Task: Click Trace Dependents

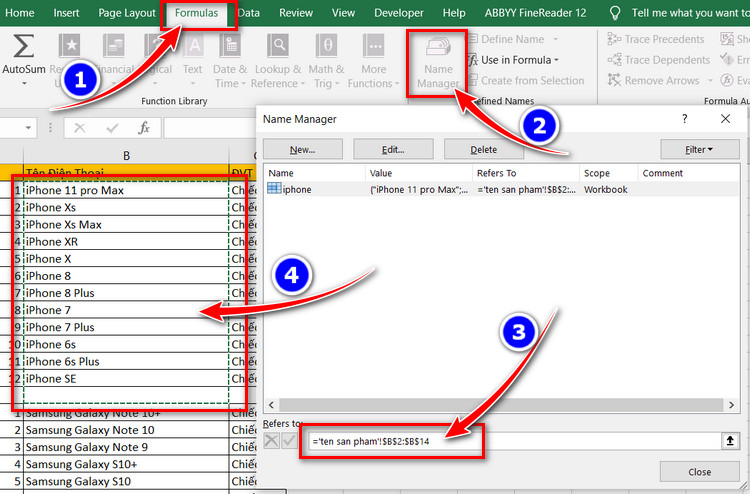Action: coord(658,60)
